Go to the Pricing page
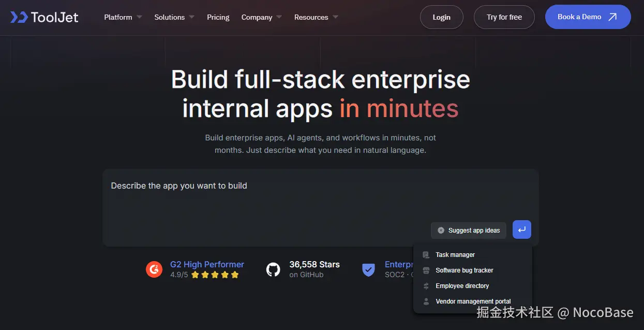644x330 pixels. [x=218, y=17]
